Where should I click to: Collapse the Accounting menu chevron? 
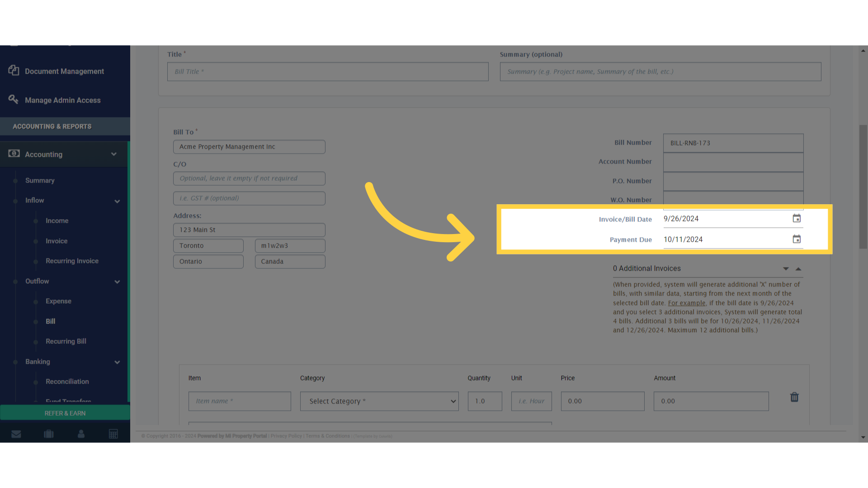coord(114,154)
